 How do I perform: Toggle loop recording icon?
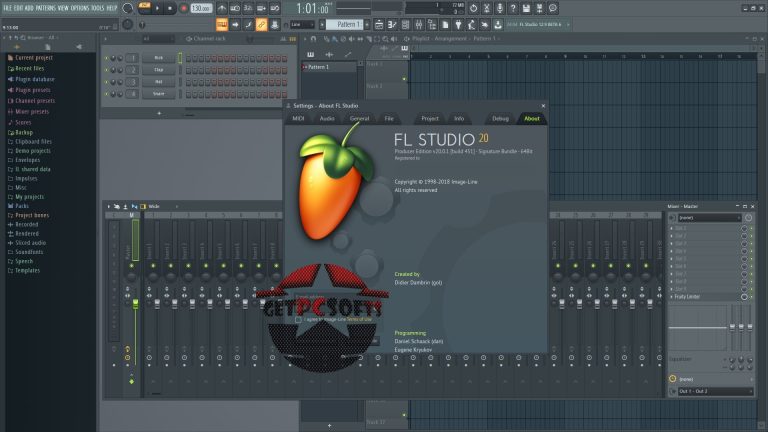(275, 8)
